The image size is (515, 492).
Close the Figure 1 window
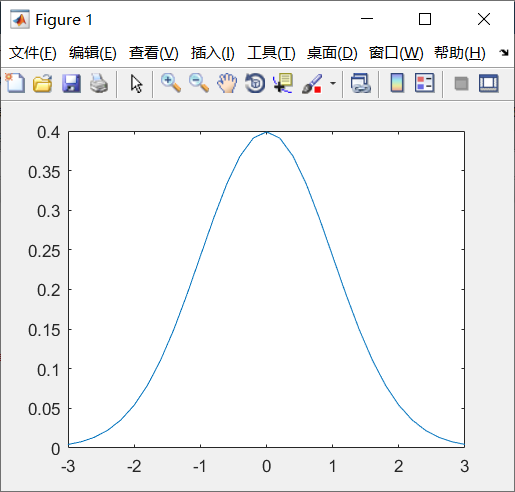pyautogui.click(x=484, y=19)
